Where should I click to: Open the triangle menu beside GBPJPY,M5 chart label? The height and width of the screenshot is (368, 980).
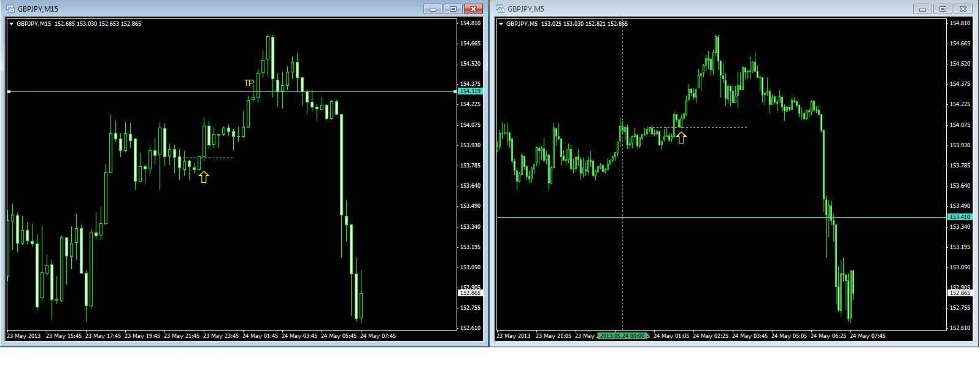point(501,24)
